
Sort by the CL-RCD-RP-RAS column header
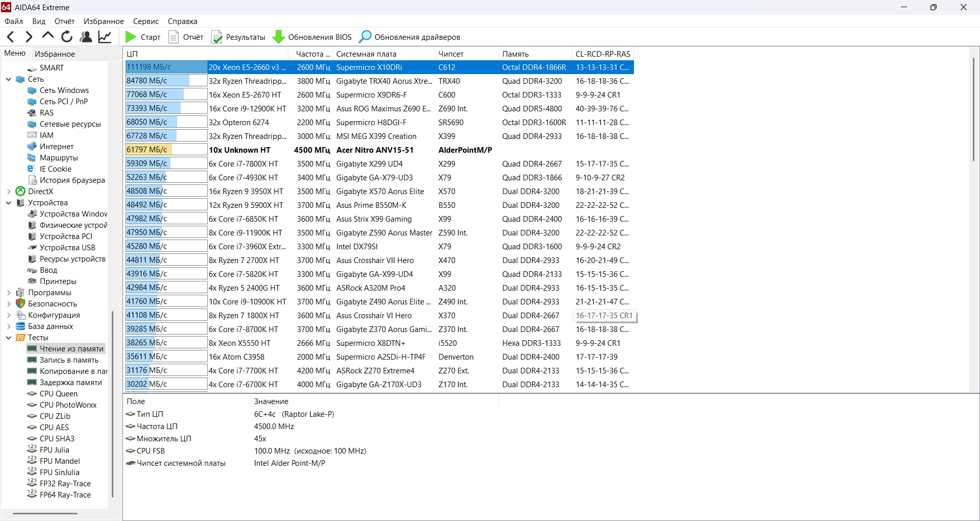coord(603,54)
